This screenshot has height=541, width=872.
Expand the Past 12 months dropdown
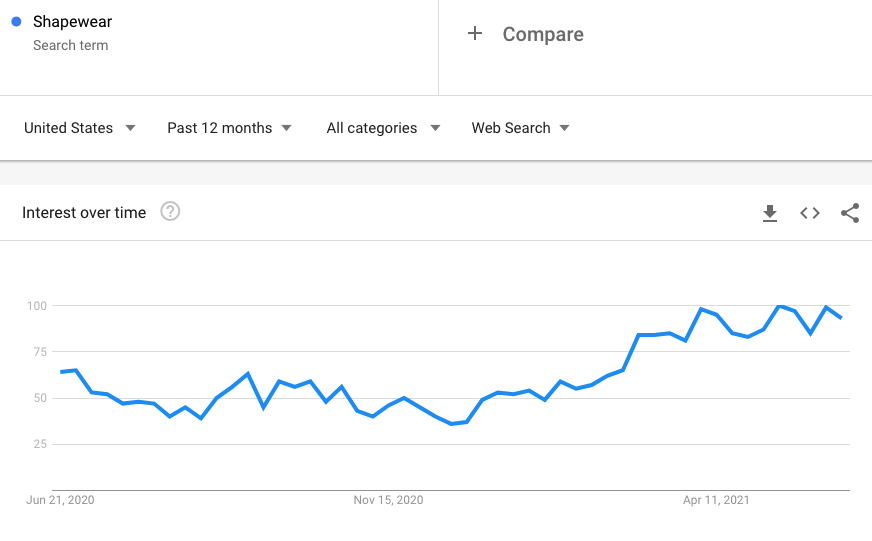click(229, 128)
